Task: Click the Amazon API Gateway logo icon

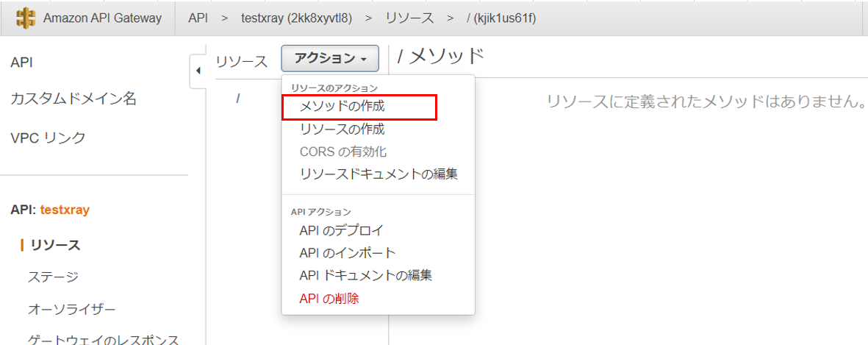Action: 26,18
